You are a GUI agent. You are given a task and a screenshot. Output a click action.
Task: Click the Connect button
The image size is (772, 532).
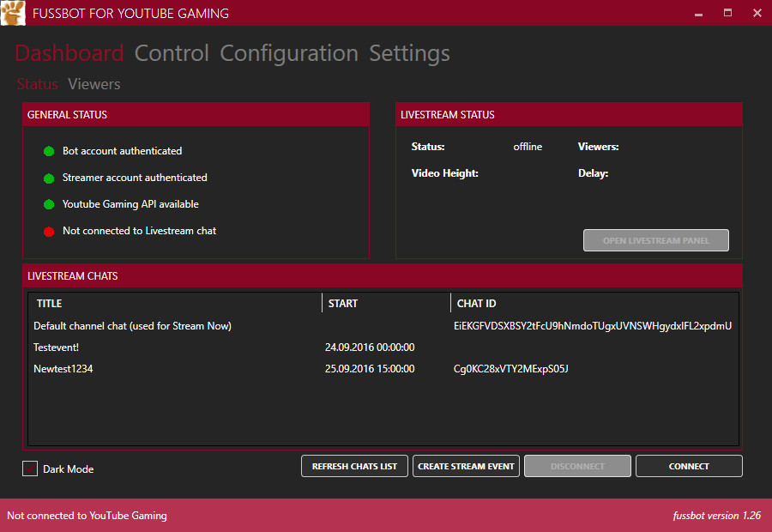[689, 466]
